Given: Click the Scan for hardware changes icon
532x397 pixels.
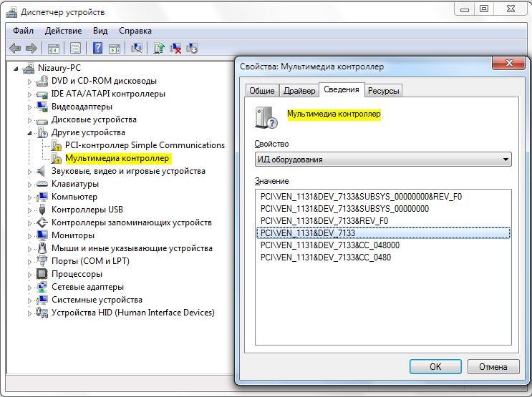Looking at the screenshot, I should pos(137,48).
